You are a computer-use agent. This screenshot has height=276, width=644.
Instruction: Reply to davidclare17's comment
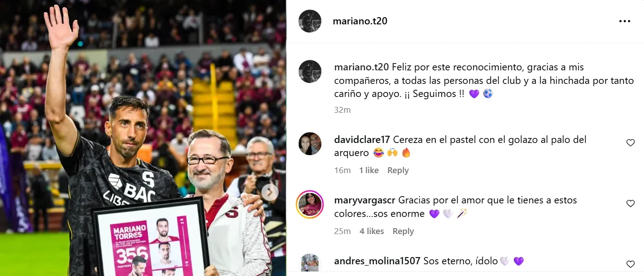pyautogui.click(x=398, y=170)
